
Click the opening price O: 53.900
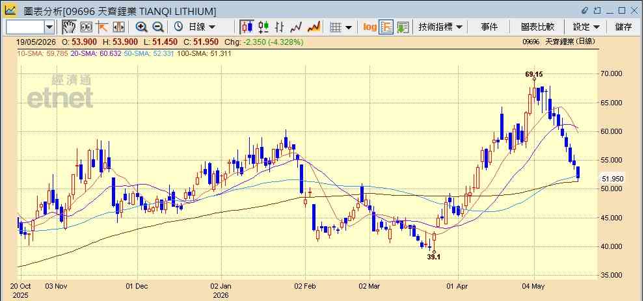click(x=80, y=42)
